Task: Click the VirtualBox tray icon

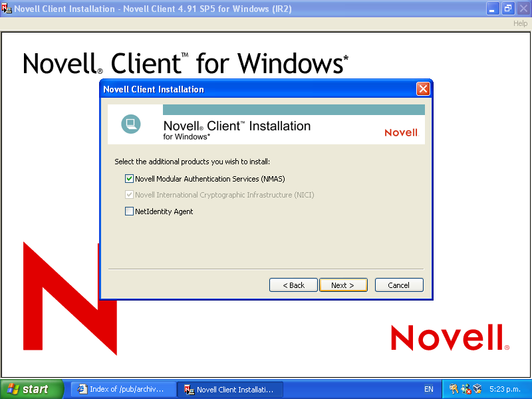Action: coord(477,389)
